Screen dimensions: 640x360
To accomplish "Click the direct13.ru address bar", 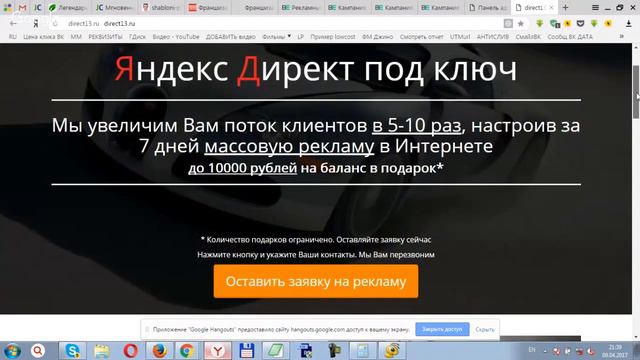I will click(282, 24).
